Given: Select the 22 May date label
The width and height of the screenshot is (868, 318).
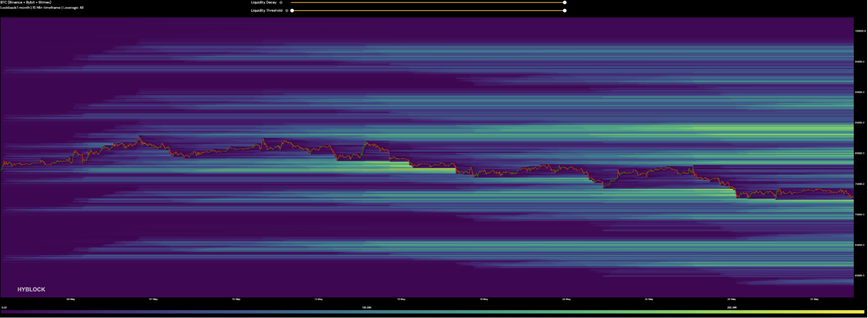Looking at the screenshot, I should pyautogui.click(x=567, y=299).
